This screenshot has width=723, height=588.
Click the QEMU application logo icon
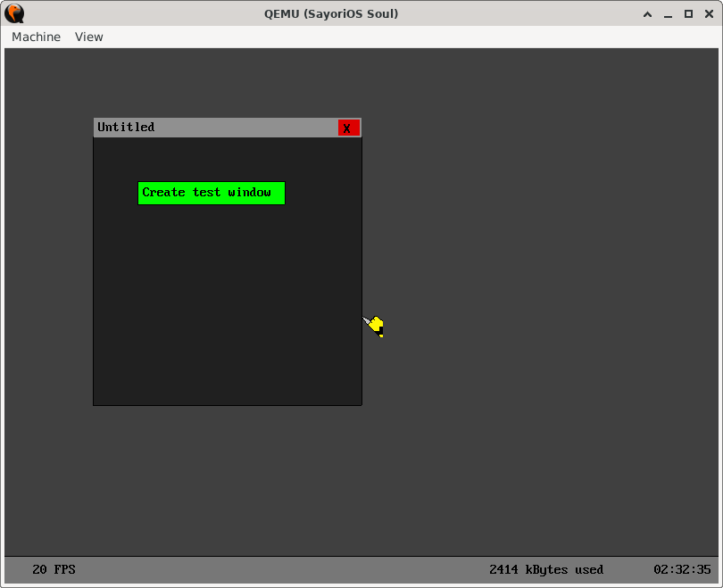point(13,13)
